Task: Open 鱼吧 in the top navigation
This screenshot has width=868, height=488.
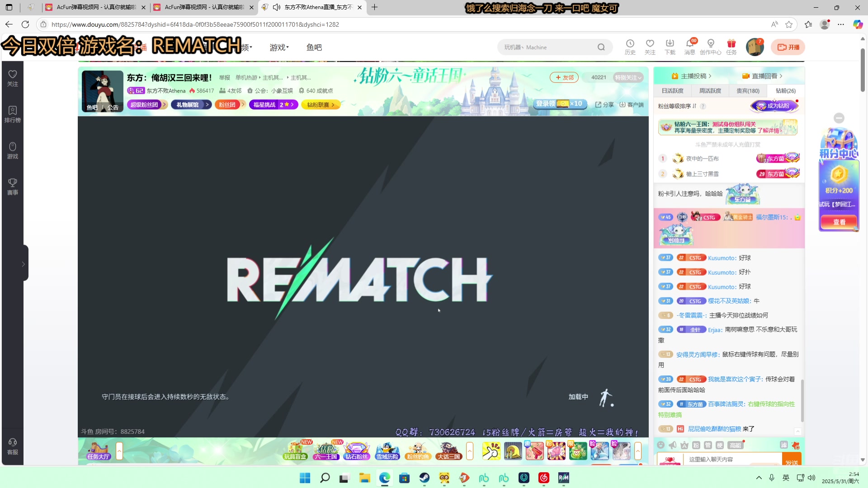Action: pyautogui.click(x=314, y=47)
